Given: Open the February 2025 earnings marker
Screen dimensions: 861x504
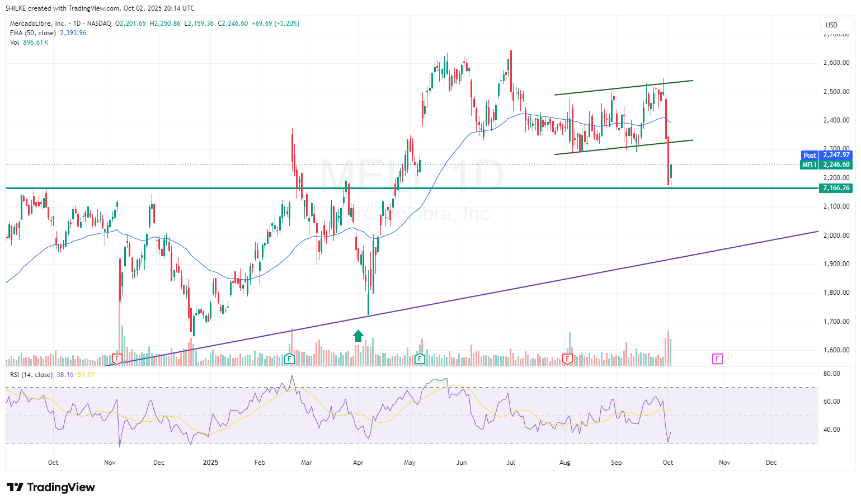Looking at the screenshot, I should [x=289, y=359].
